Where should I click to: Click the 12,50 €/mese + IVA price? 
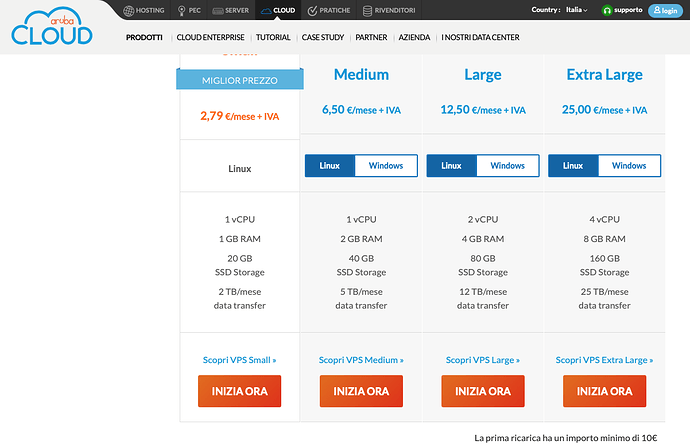(x=483, y=110)
